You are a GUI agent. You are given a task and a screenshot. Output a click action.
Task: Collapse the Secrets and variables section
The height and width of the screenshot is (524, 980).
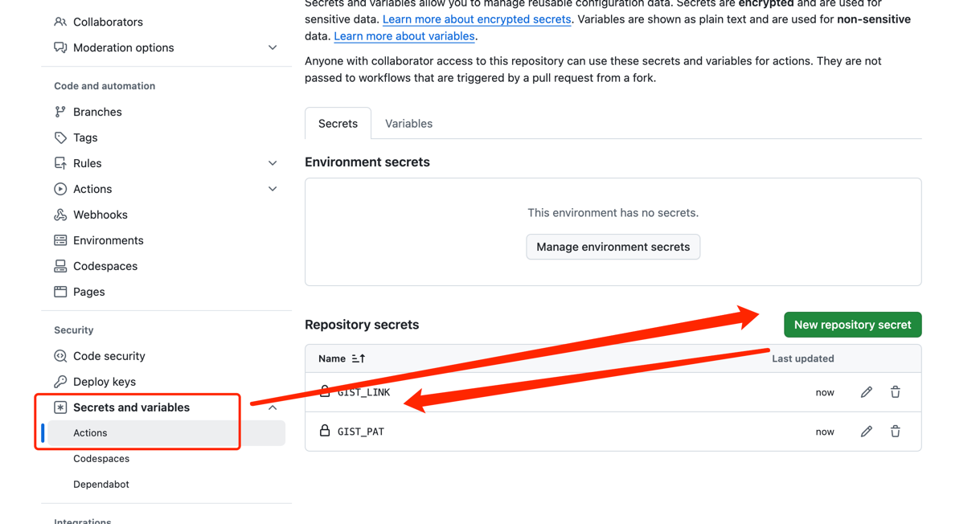click(273, 407)
